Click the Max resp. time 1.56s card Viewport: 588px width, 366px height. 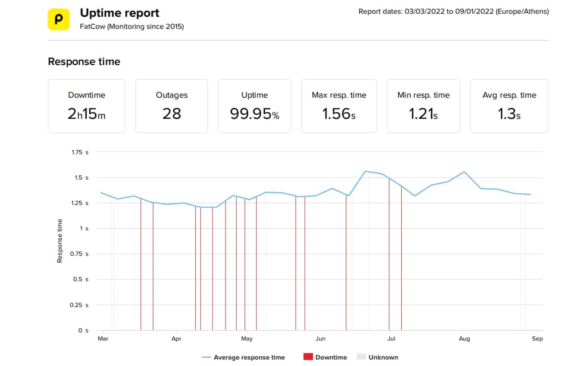(x=339, y=106)
